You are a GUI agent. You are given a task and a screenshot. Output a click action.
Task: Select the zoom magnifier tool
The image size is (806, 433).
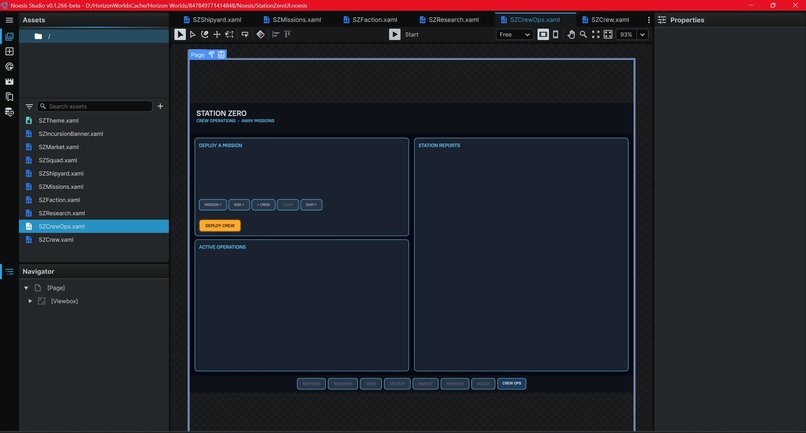tap(583, 34)
